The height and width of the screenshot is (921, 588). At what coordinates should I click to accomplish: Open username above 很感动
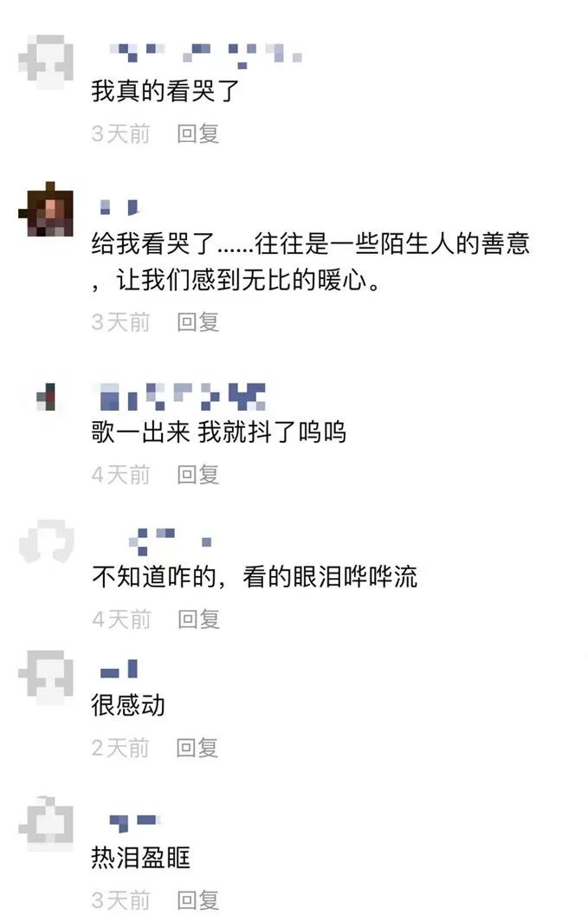120,670
